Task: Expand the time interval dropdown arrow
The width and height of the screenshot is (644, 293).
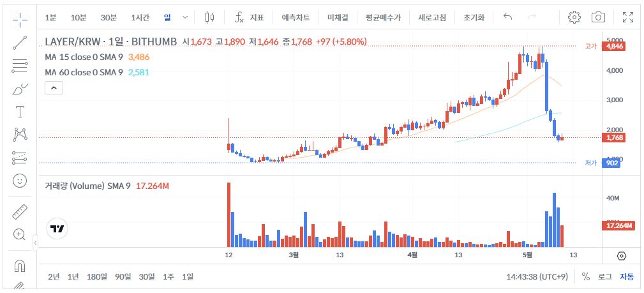Action: pyautogui.click(x=185, y=17)
